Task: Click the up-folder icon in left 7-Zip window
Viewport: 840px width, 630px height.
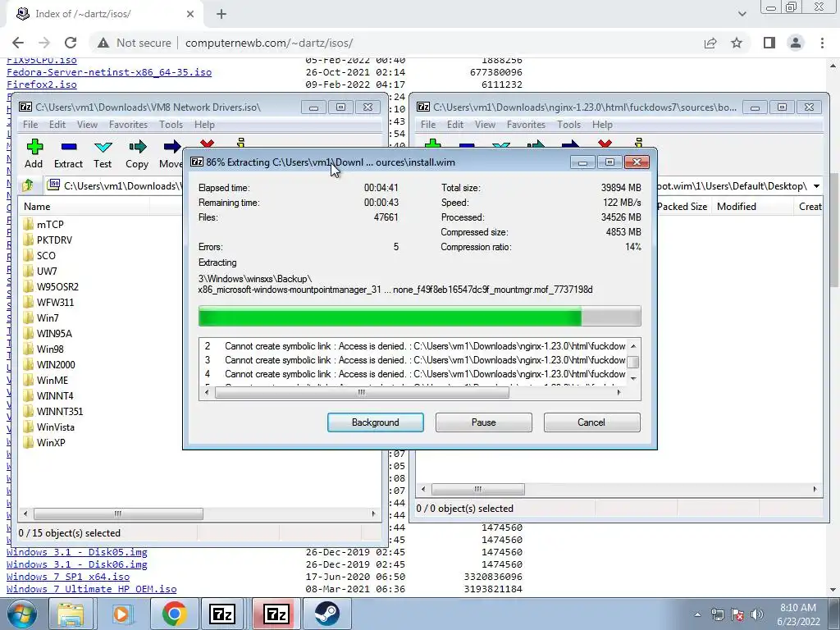Action: pyautogui.click(x=28, y=185)
